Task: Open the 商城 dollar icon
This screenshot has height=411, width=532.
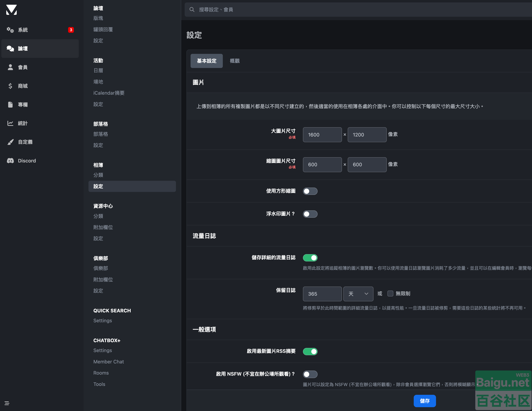Action: point(10,86)
